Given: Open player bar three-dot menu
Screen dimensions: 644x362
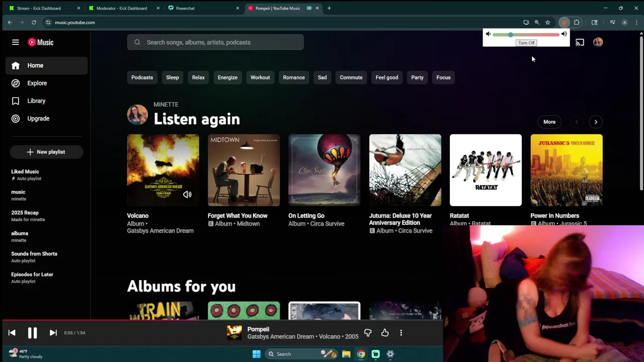Looking at the screenshot, I should (x=401, y=333).
